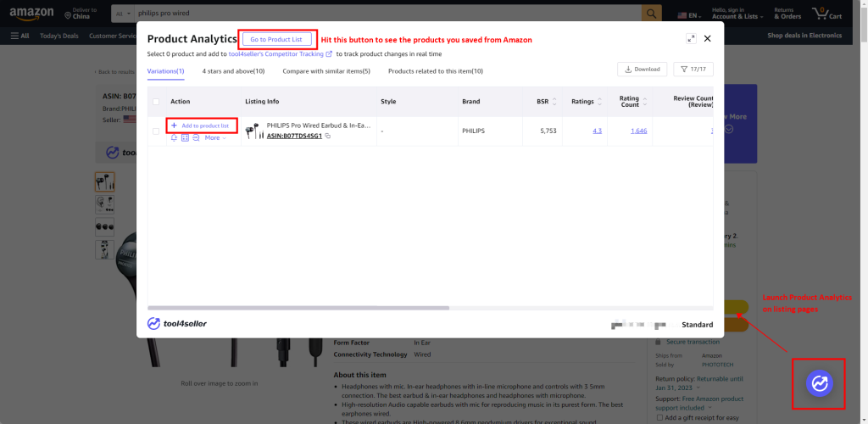868x424 pixels.
Task: Open the 4.3 ratings link
Action: point(598,131)
